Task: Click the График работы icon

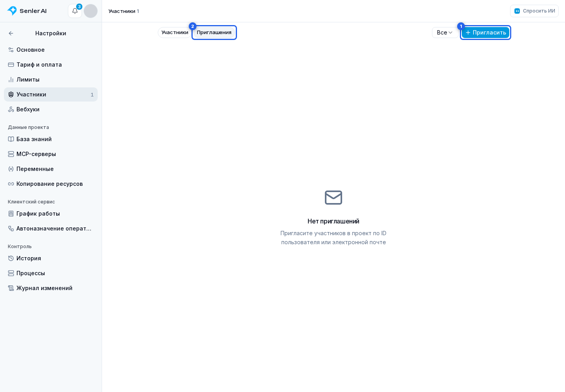Action: [11, 214]
